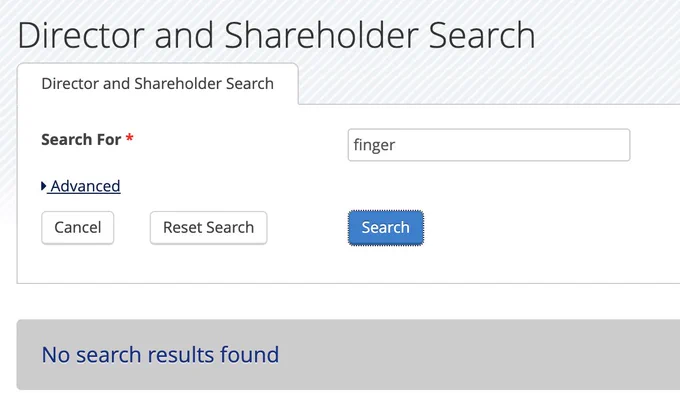The width and height of the screenshot is (680, 416).
Task: Select the Director and Shareholder Search tab
Action: coord(157,84)
